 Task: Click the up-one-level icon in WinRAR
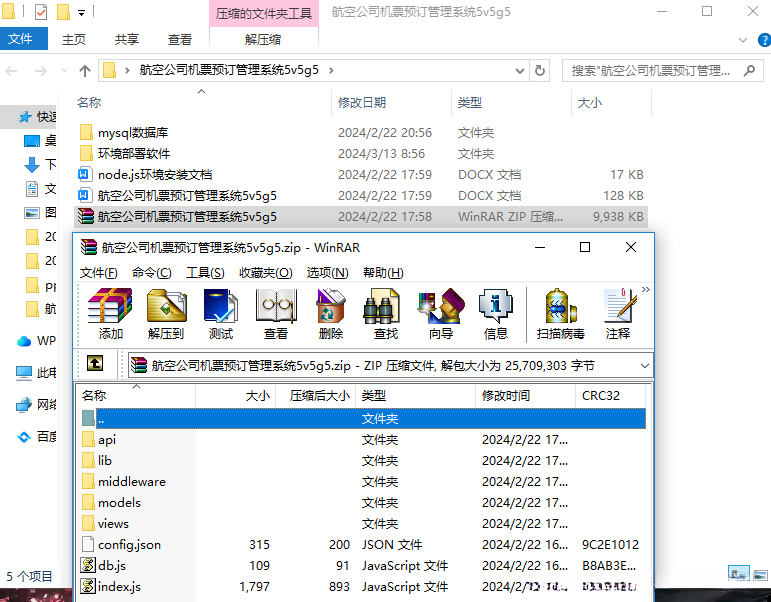95,363
